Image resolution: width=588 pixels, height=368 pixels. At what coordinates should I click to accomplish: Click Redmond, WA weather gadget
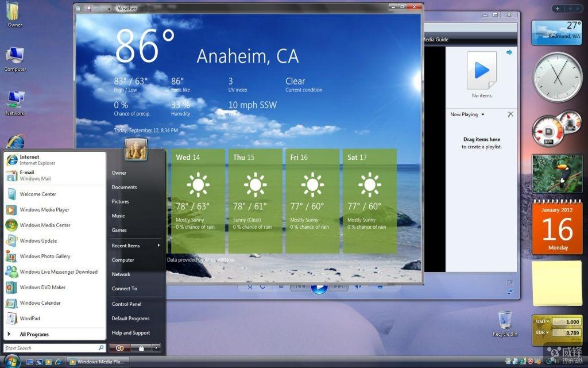pyautogui.click(x=557, y=32)
